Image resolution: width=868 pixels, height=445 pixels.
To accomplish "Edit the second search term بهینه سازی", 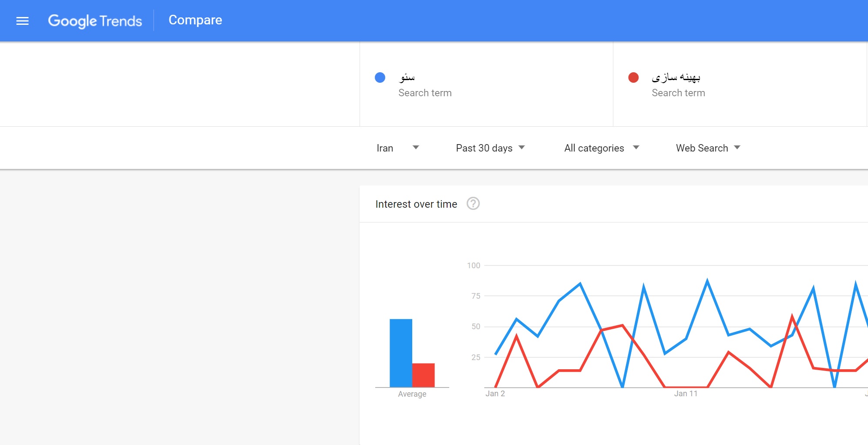I will (x=676, y=78).
